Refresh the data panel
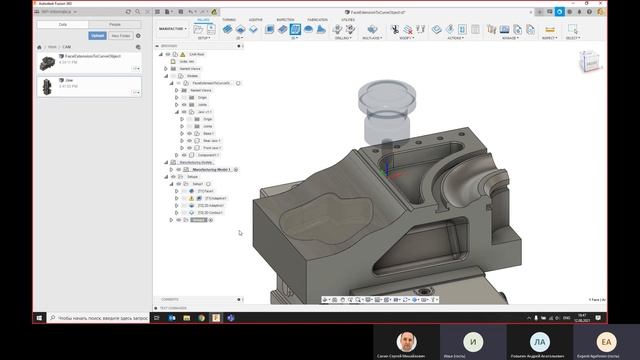 click(x=128, y=12)
